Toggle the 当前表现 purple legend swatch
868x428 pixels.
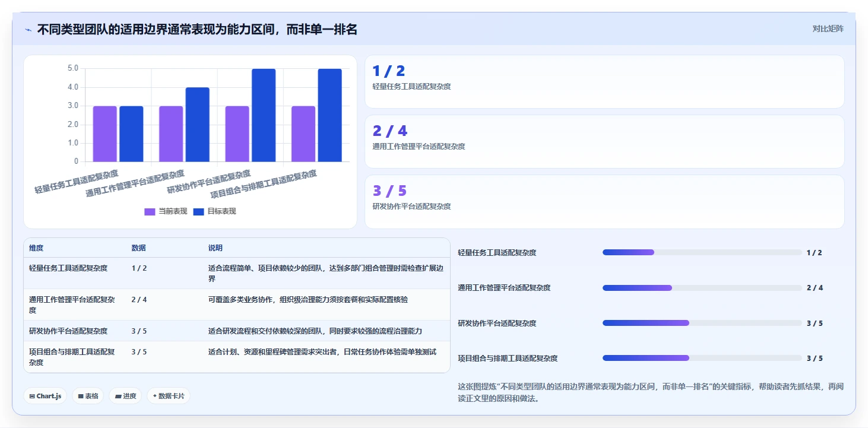click(x=150, y=212)
